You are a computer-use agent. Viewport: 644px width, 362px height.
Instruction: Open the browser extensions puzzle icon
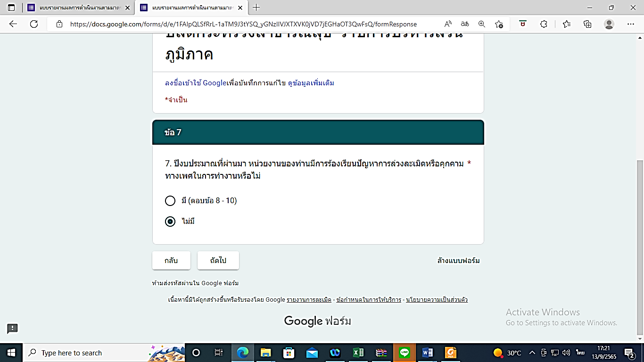click(x=544, y=24)
